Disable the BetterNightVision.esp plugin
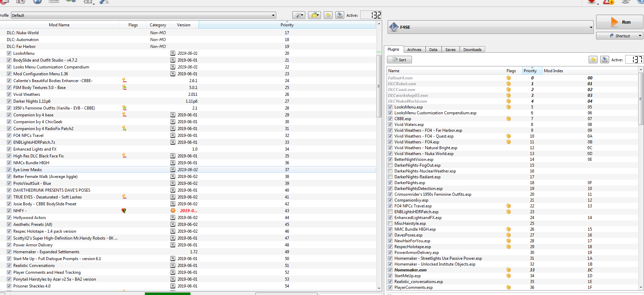The height and width of the screenshot is (295, 644). click(390, 159)
